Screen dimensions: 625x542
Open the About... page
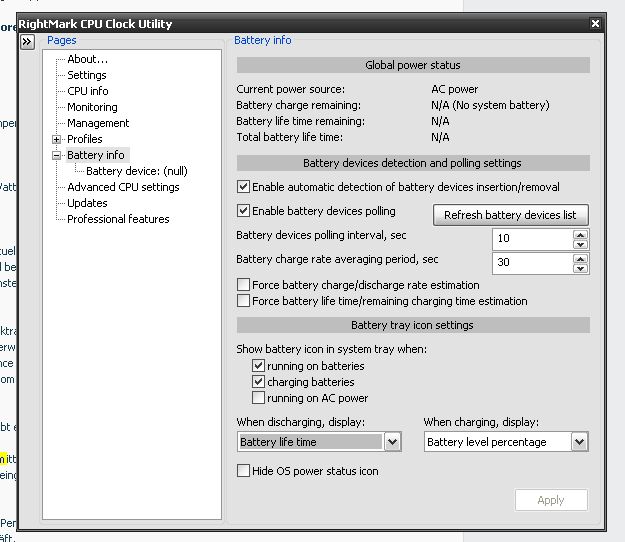click(87, 59)
